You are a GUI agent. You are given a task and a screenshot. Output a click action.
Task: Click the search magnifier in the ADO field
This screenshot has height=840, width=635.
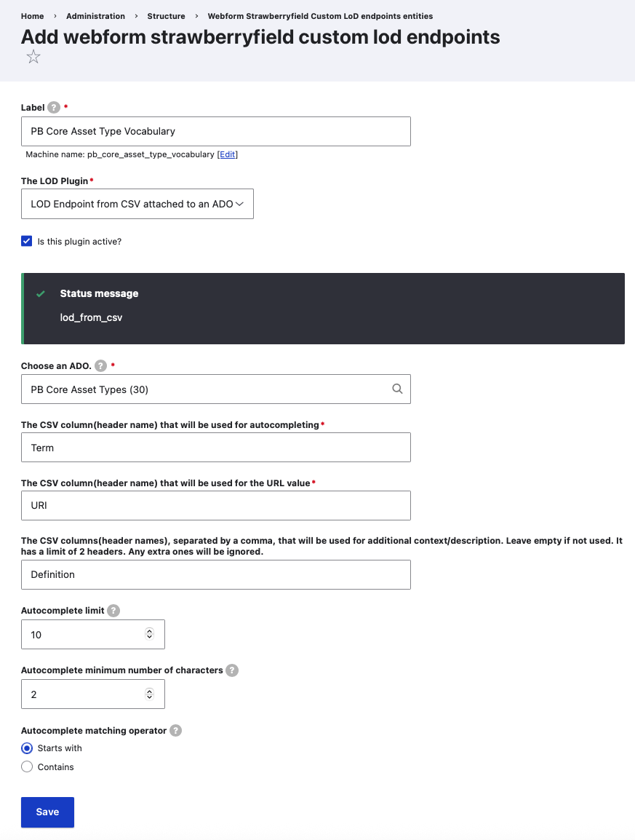(x=397, y=389)
